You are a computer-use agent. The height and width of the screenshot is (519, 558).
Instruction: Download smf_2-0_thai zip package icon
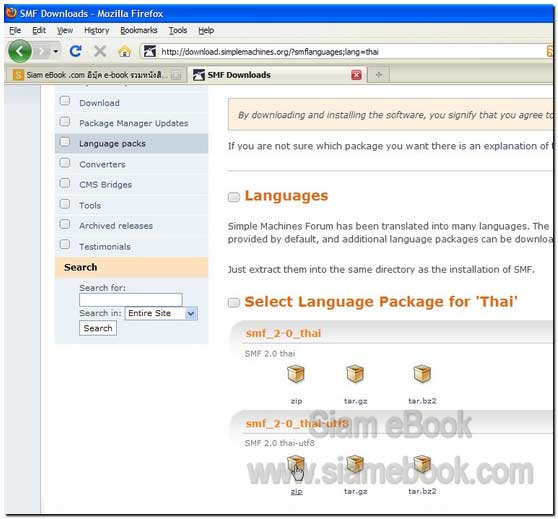tap(296, 374)
